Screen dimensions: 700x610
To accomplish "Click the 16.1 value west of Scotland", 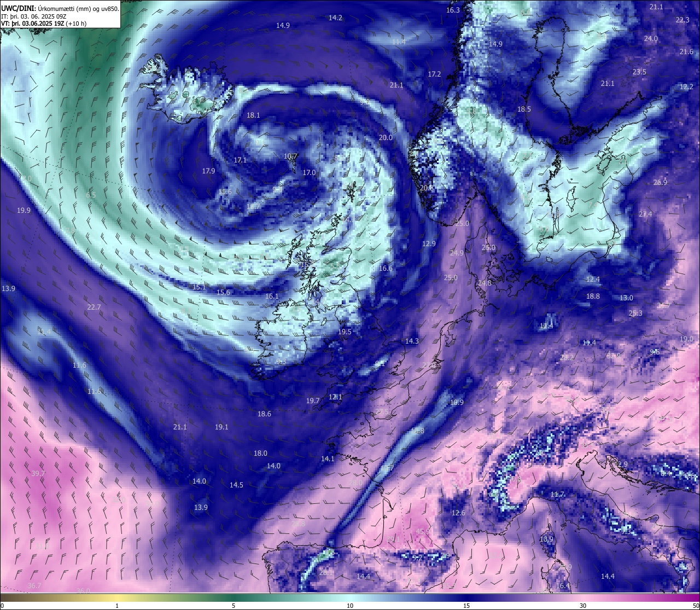I will 272,296.
